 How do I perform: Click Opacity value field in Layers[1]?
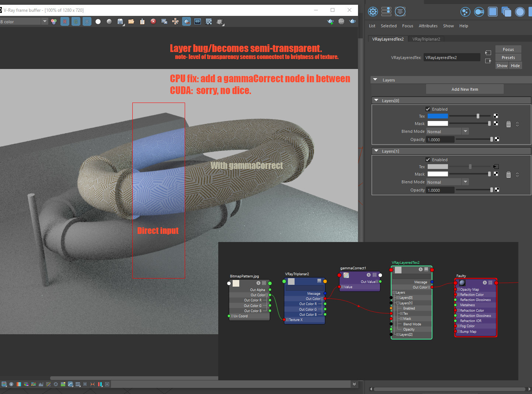point(440,190)
